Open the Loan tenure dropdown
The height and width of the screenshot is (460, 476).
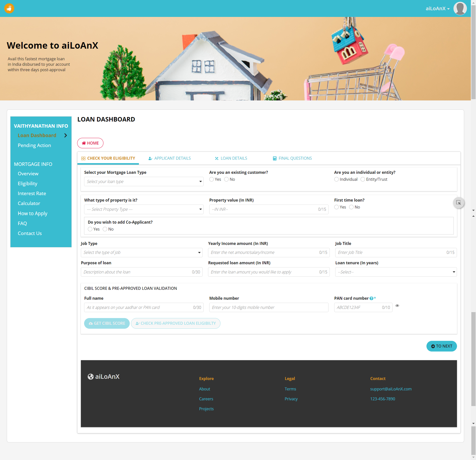[396, 272]
